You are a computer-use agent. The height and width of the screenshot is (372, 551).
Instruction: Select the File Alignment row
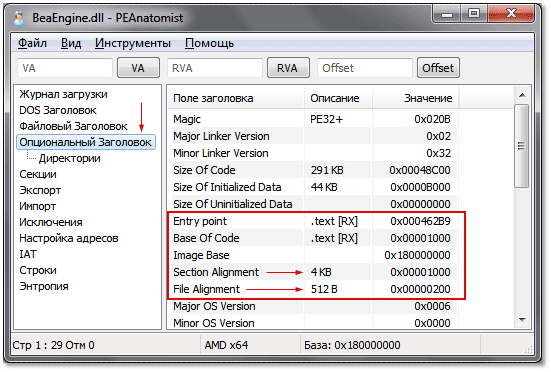313,289
